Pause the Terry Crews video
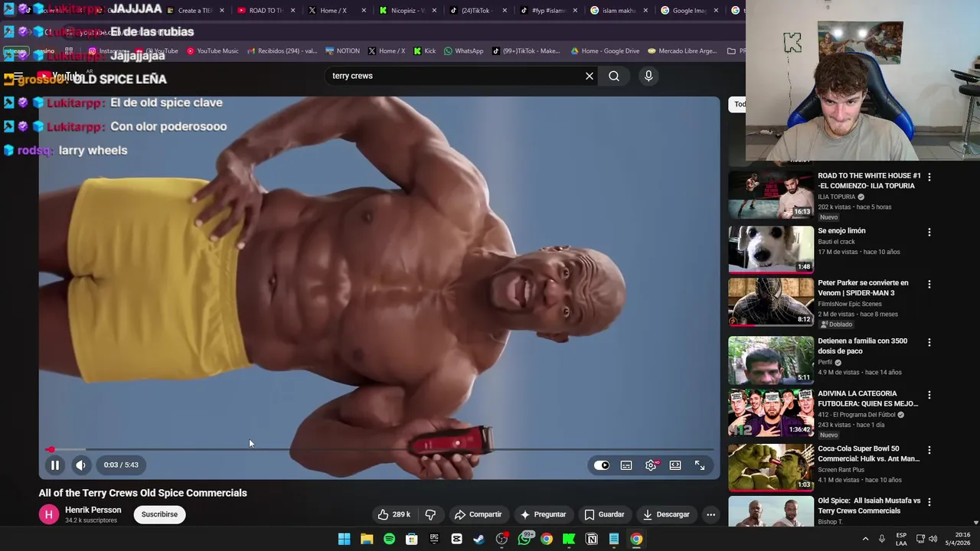Image resolution: width=980 pixels, height=551 pixels. [x=55, y=465]
